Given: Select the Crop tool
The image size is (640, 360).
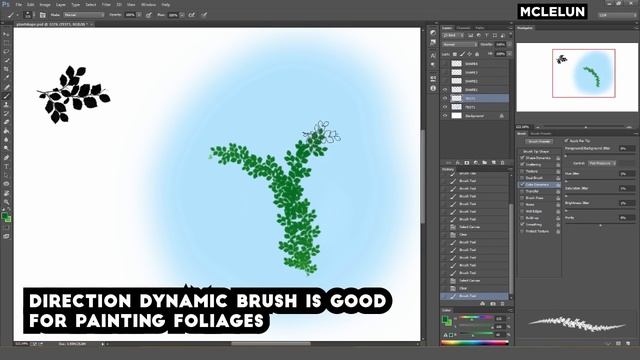Looking at the screenshot, I should tap(6, 69).
